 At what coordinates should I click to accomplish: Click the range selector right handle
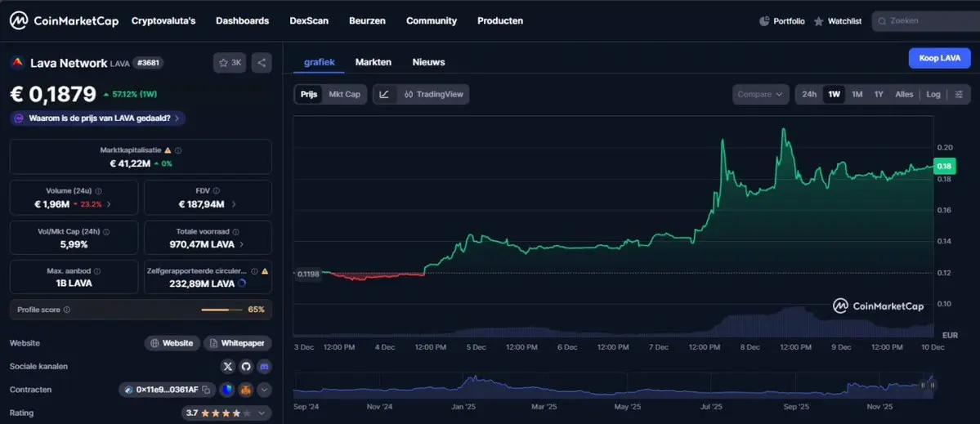point(932,386)
